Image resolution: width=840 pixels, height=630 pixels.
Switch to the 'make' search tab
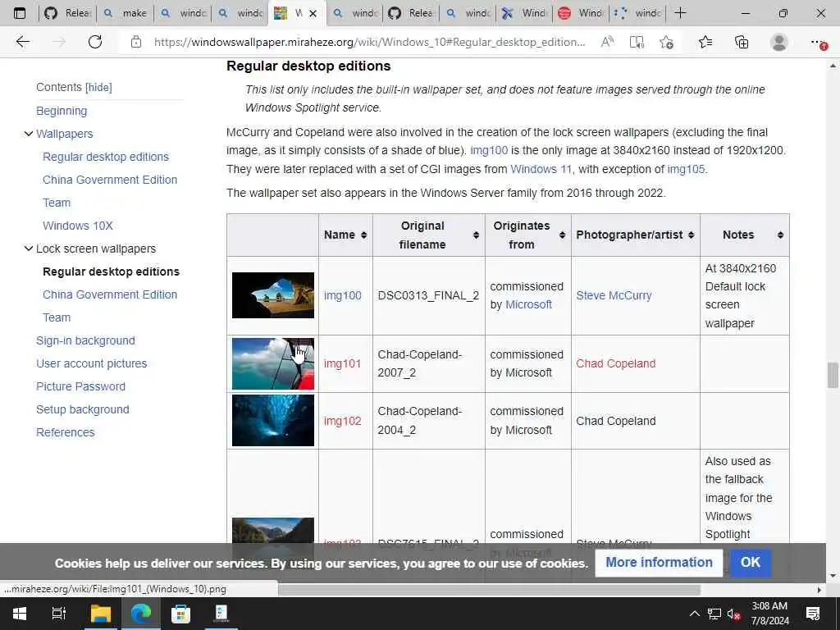pyautogui.click(x=126, y=13)
